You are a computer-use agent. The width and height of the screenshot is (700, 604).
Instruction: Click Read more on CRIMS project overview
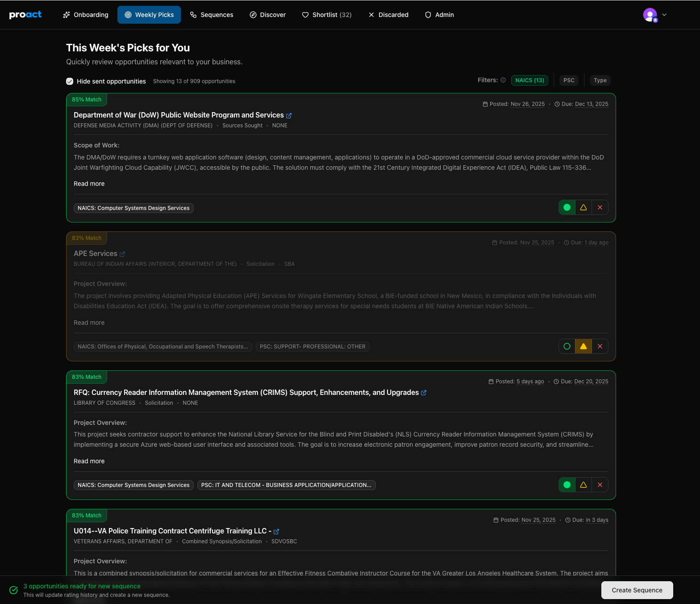(x=89, y=461)
